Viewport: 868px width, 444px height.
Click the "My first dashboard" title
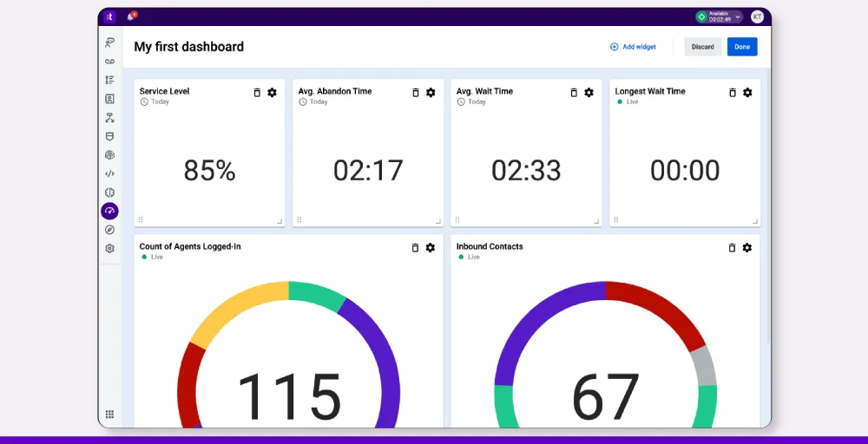pos(188,47)
